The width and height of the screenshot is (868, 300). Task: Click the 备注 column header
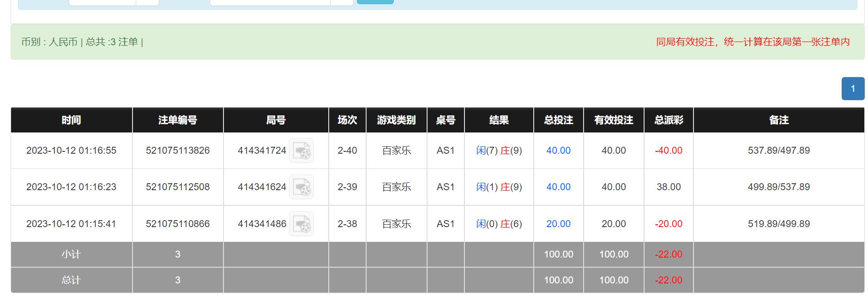(778, 120)
